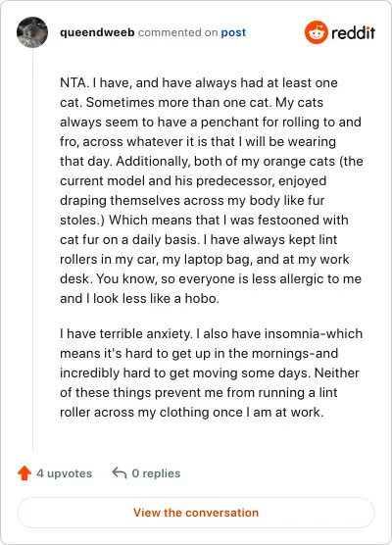This screenshot has height=545, width=392.
Task: Click the "0 replies" label
Action: pos(156,473)
